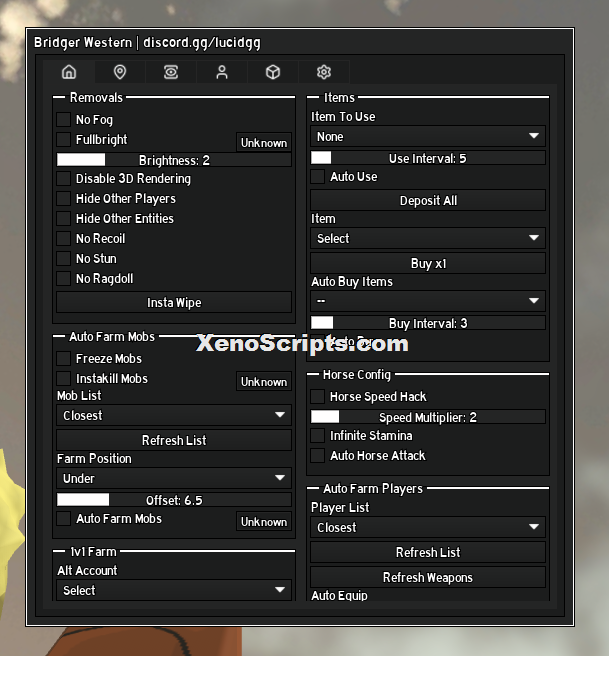Open the Home tab icon
Viewport: 609px width, 686px height.
pyautogui.click(x=69, y=72)
